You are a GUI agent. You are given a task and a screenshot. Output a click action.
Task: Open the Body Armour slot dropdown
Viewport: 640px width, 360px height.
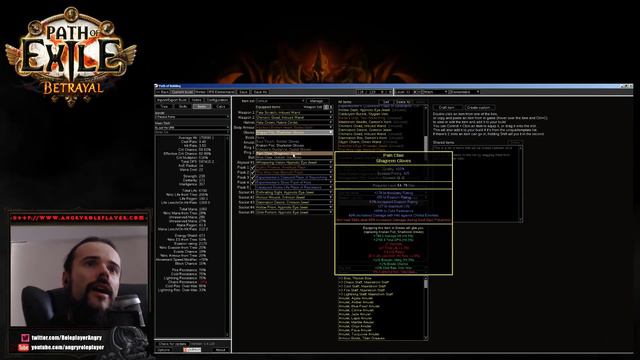(x=294, y=127)
